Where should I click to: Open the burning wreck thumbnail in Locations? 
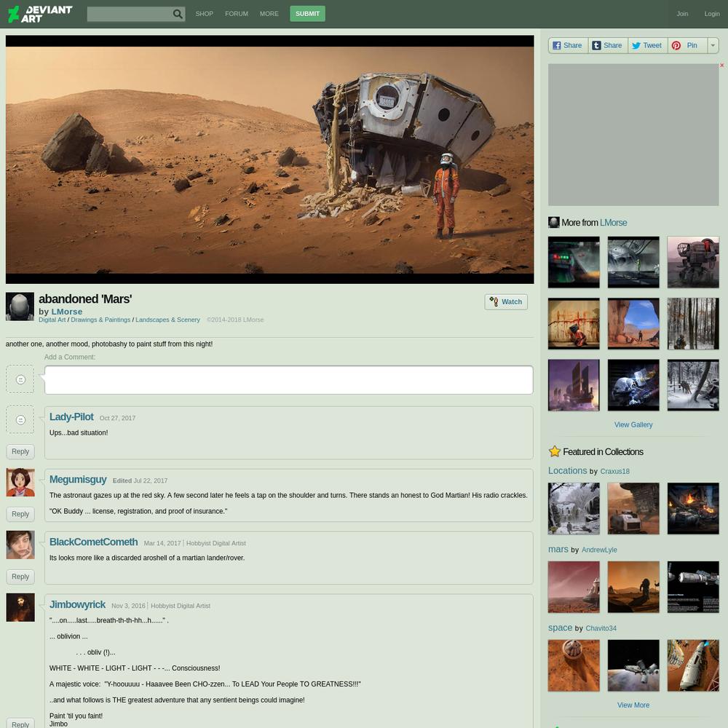click(693, 508)
